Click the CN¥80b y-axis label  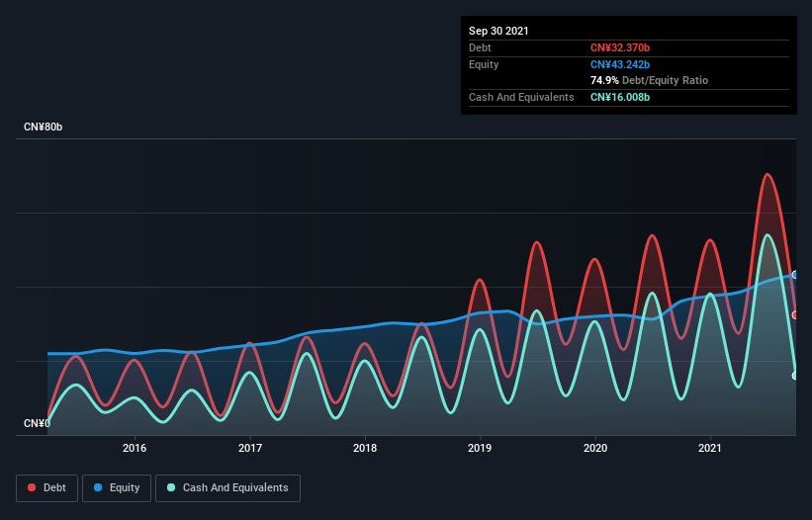tap(43, 127)
